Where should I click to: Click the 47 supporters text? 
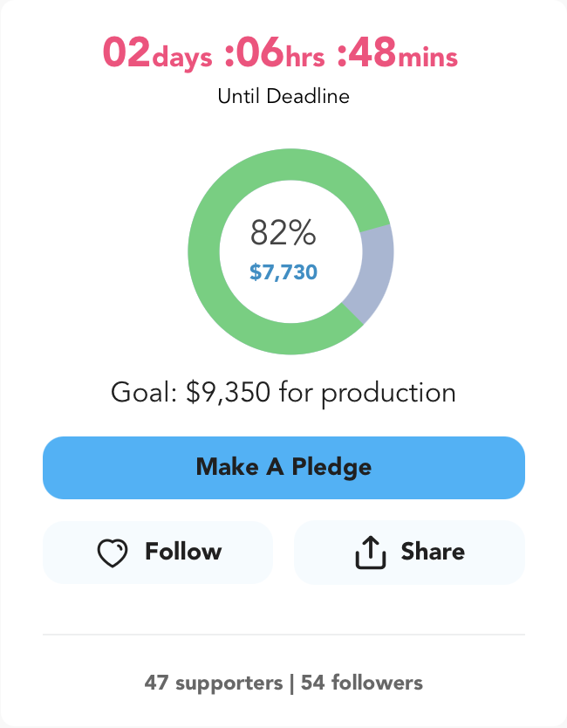coord(214,683)
